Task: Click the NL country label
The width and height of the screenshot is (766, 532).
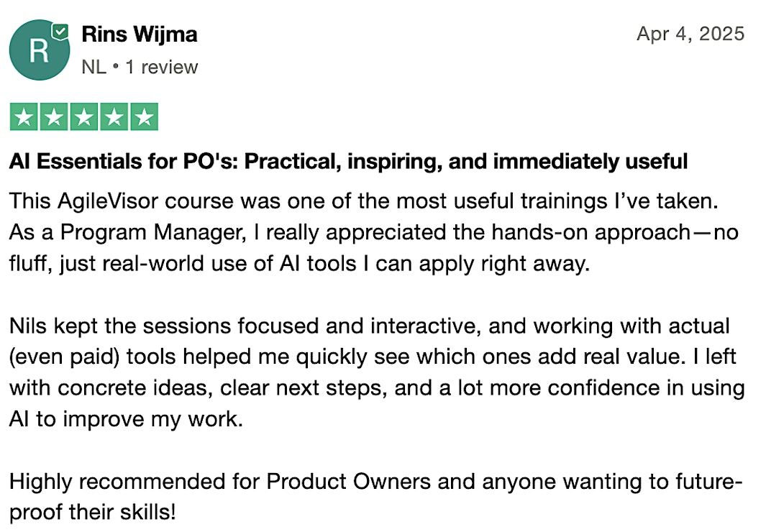Action: 94,68
